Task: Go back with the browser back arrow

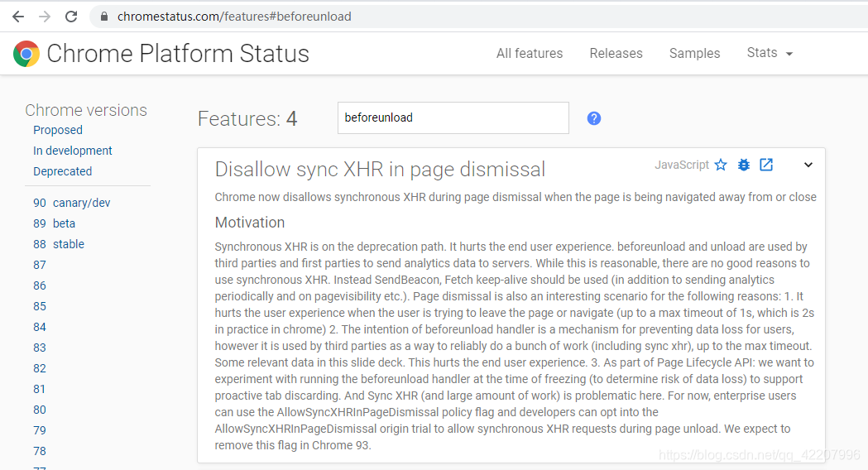Action: [18, 17]
